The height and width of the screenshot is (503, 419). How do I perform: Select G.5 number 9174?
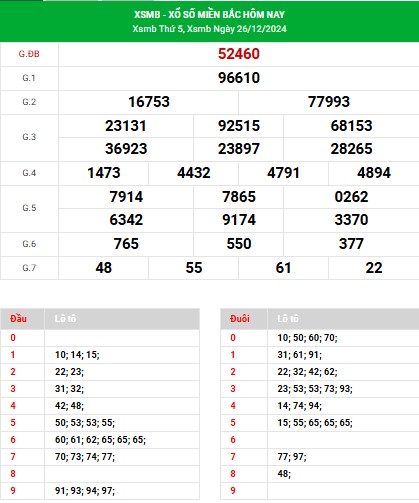[239, 220]
